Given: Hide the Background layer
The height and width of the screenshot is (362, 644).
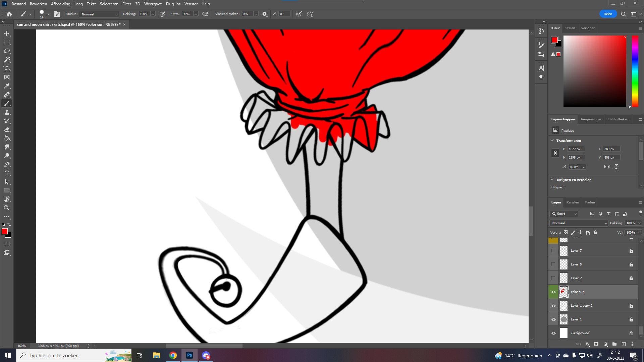Looking at the screenshot, I should click(x=553, y=333).
